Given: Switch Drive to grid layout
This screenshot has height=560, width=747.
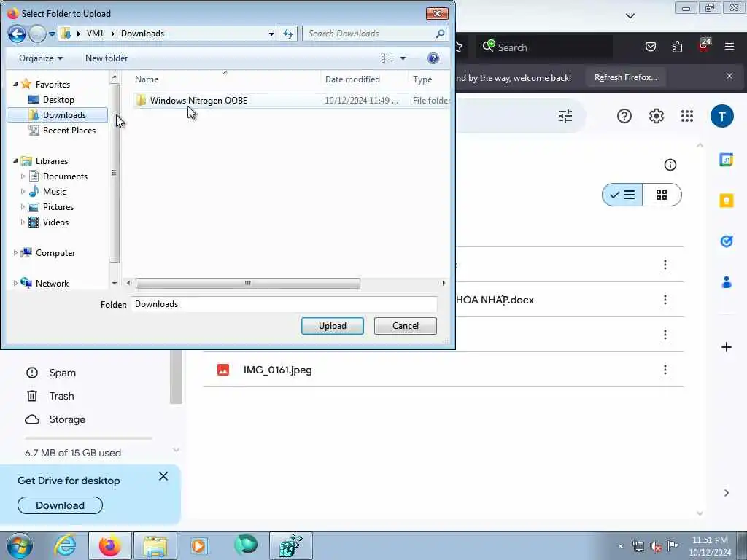Looking at the screenshot, I should [662, 195].
